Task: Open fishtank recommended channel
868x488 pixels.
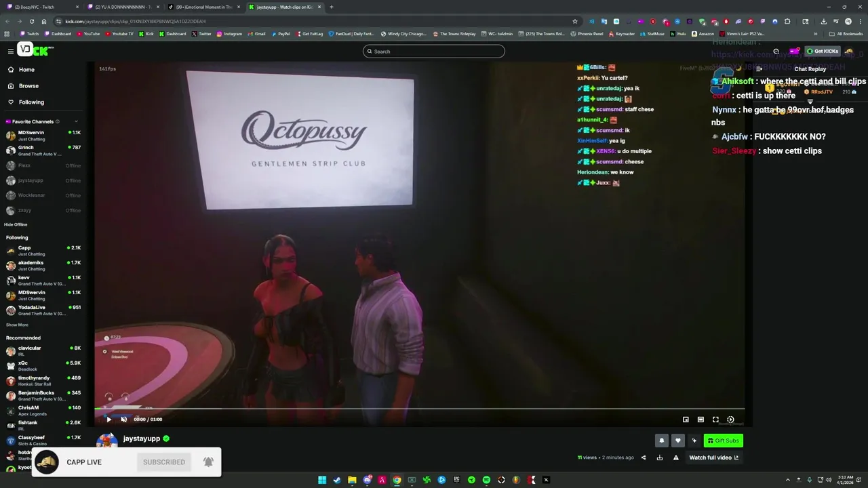Action: click(43, 426)
